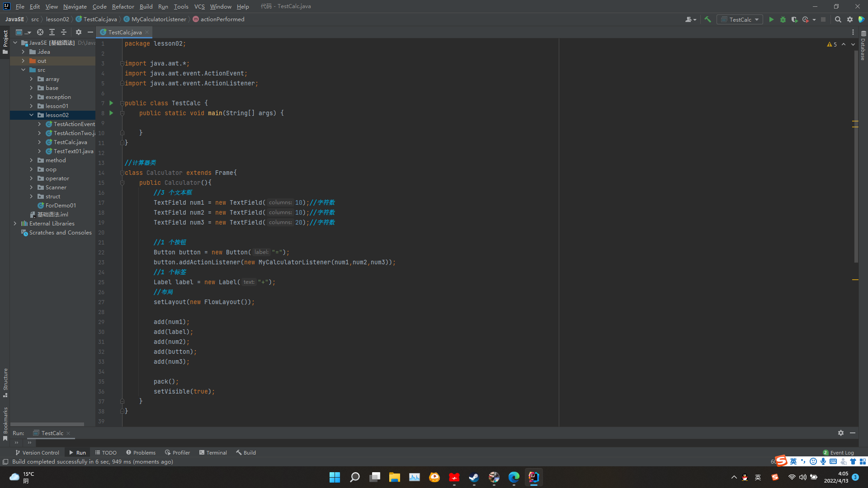
Task: Click the green Run button in the toolbar
Action: click(771, 19)
